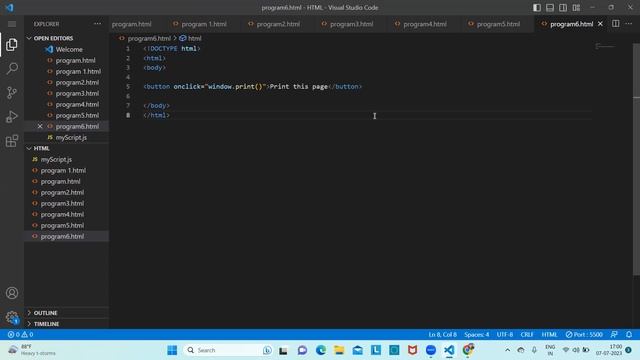Viewport: 640px width, 360px height.
Task: Click the Port : 5500 Live Server indicator
Action: 584,334
